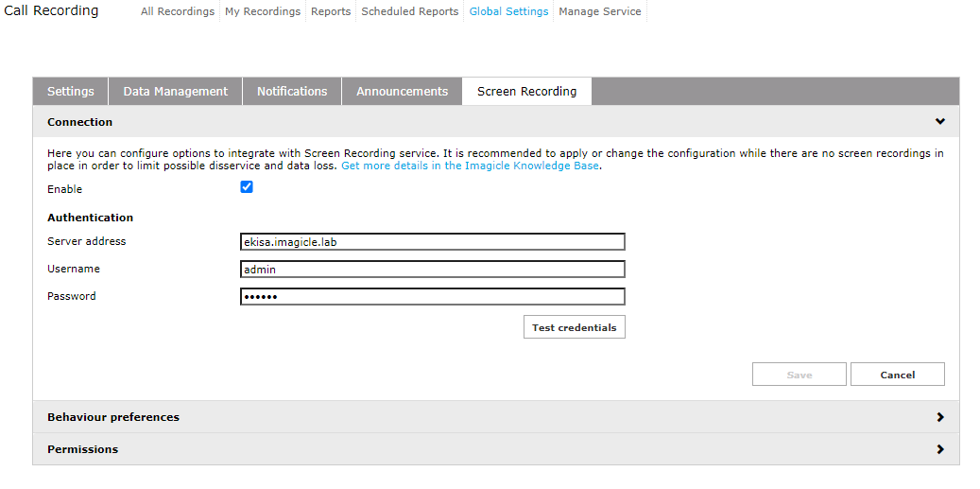Click the Cancel button
Image resolution: width=980 pixels, height=489 pixels.
pos(897,375)
